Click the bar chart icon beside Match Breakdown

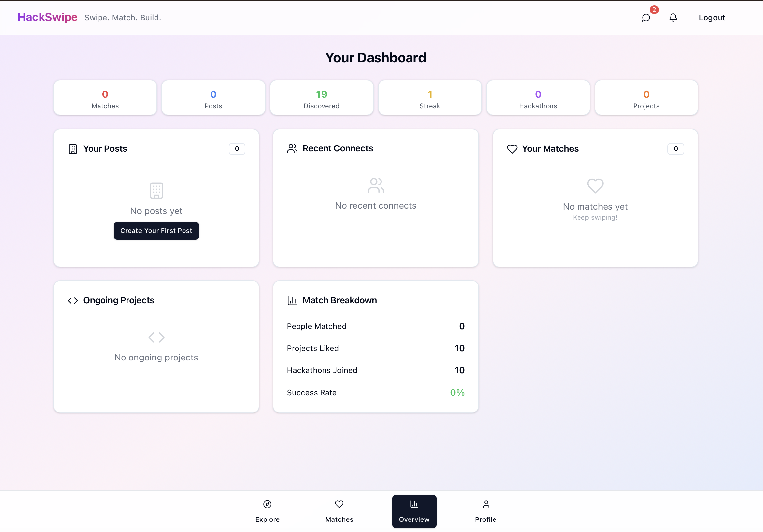click(292, 301)
